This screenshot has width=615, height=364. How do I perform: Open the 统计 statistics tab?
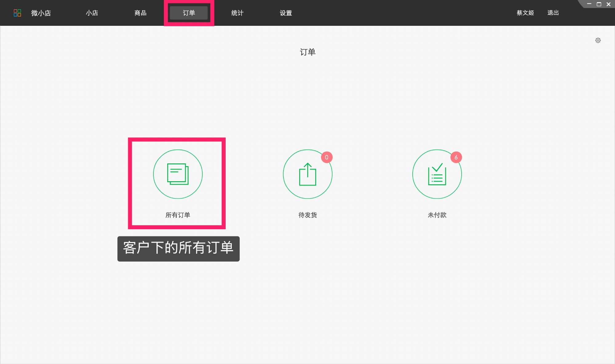[237, 13]
